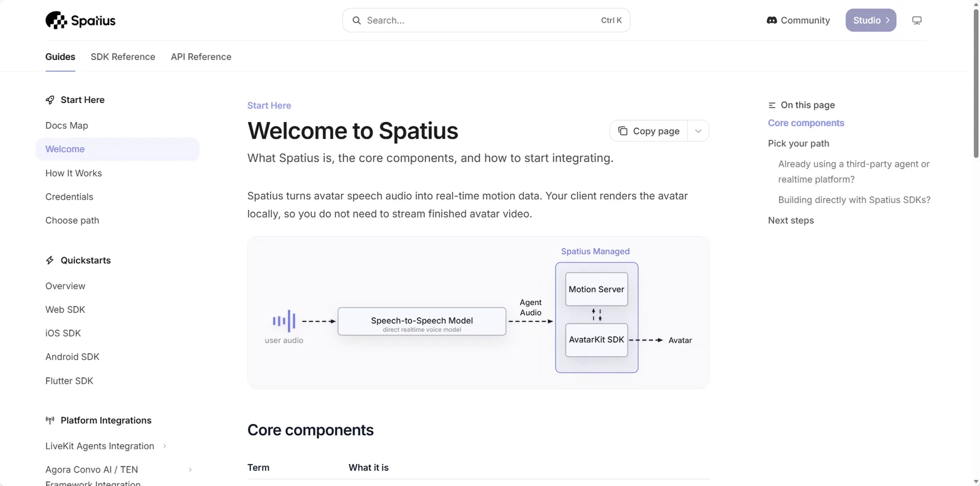
Task: Click the Spatius logo
Action: [80, 20]
